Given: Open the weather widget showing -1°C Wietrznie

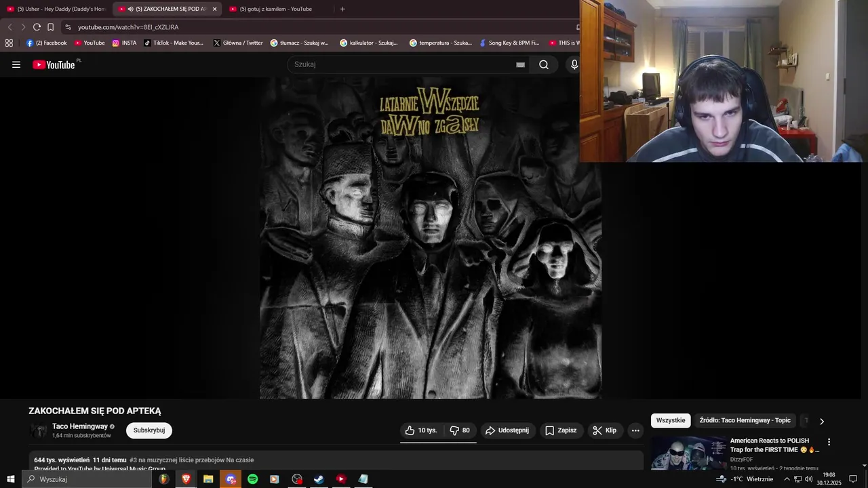Looking at the screenshot, I should (x=745, y=479).
